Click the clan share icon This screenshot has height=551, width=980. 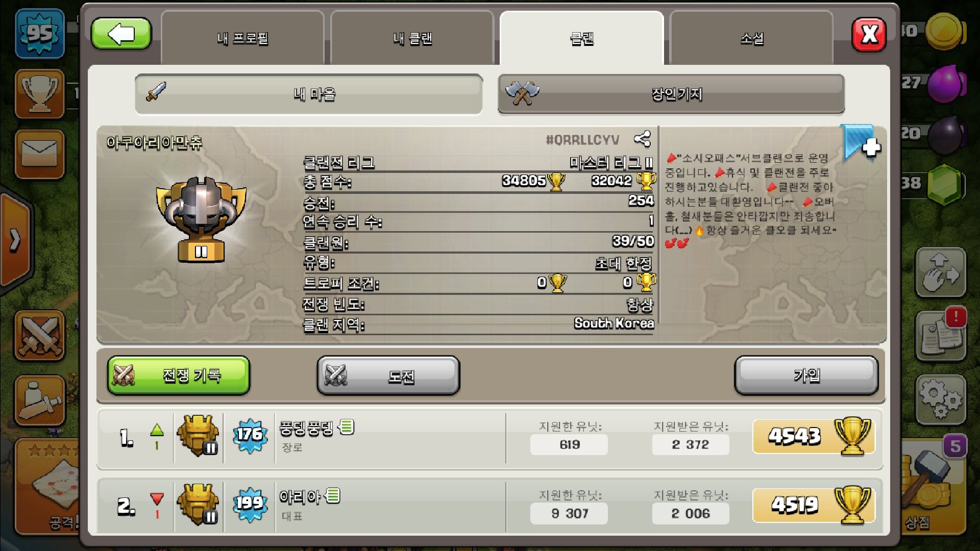click(642, 139)
